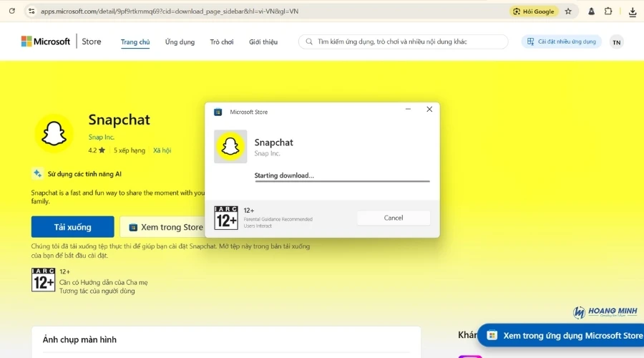Open the Trang chủ tab
The height and width of the screenshot is (358, 644).
pyautogui.click(x=135, y=42)
